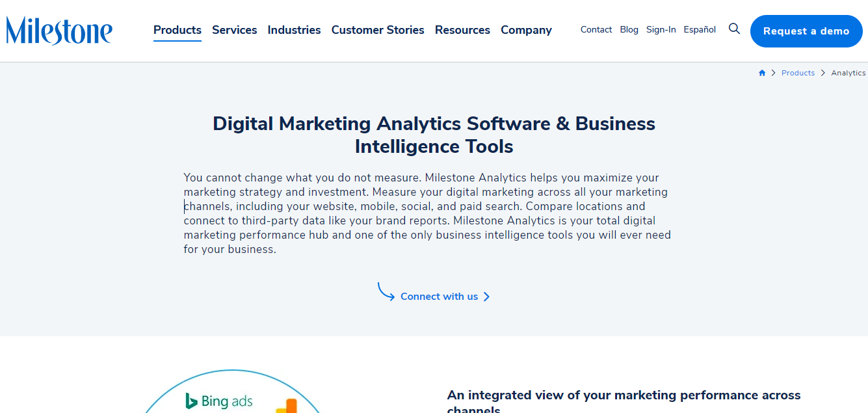Click the Products breadcrumb link
This screenshot has height=413, width=868.
pos(798,73)
